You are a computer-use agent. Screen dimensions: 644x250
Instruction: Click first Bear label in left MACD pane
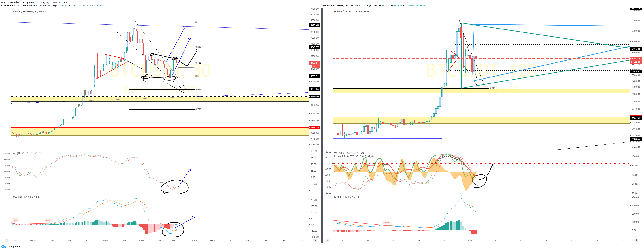(x=15, y=221)
